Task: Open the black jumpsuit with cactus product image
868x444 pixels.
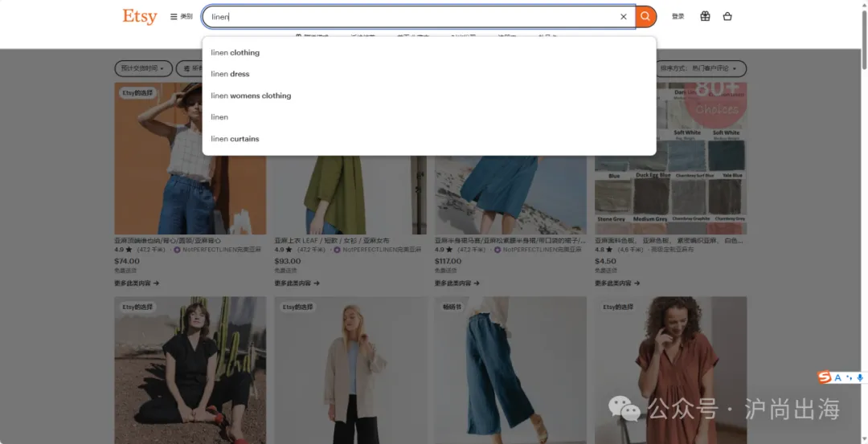Action: coord(190,370)
